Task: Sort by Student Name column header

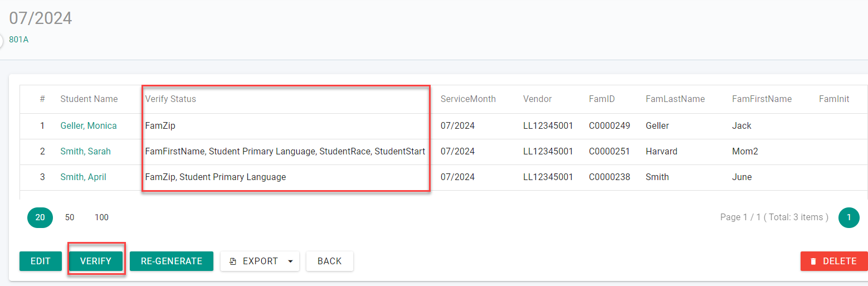Action: click(89, 99)
